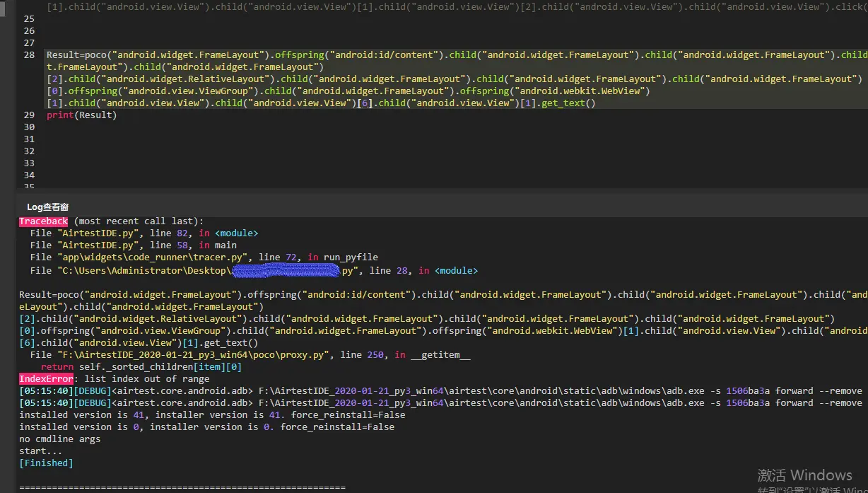Screen dimensions: 868x493
Task: Click line number 32 in the gutter
Action: 29,151
